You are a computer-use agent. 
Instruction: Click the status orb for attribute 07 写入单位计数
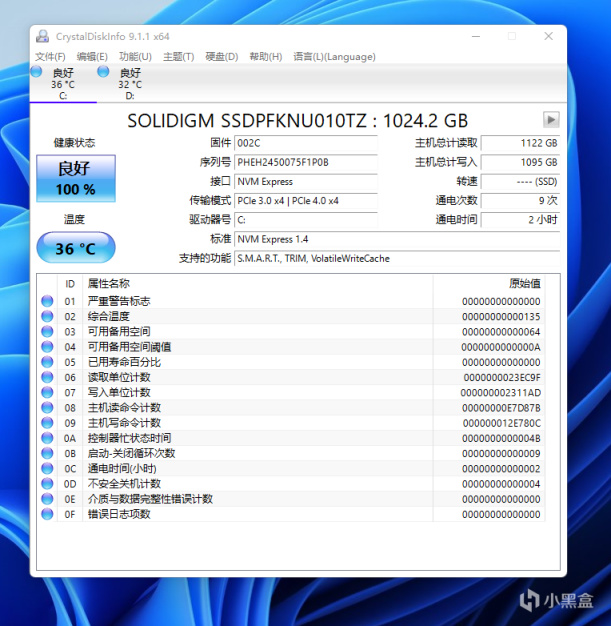point(47,392)
